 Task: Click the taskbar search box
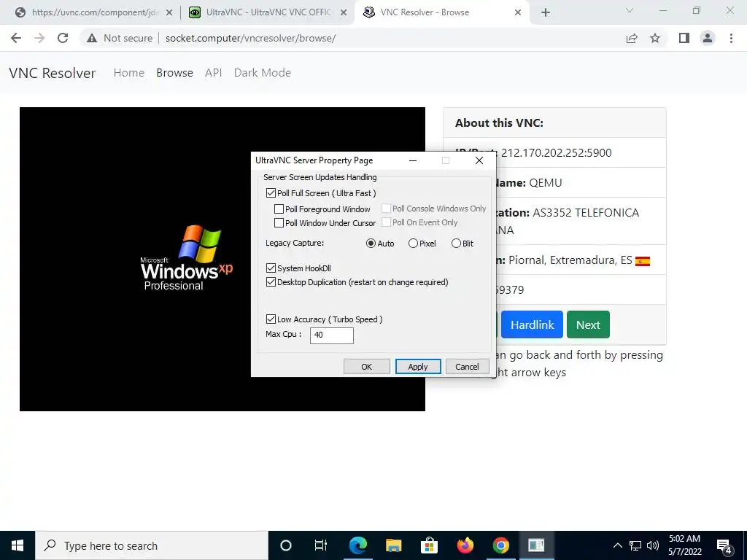152,545
